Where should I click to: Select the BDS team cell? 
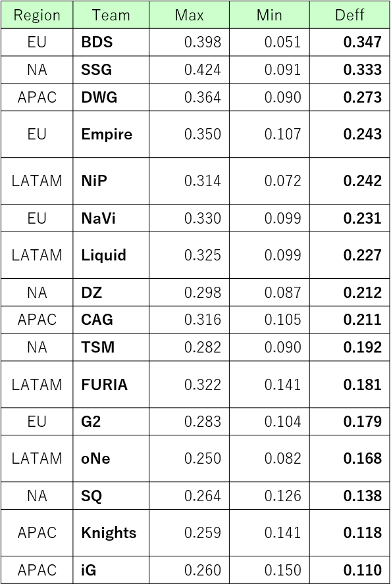pyautogui.click(x=111, y=42)
